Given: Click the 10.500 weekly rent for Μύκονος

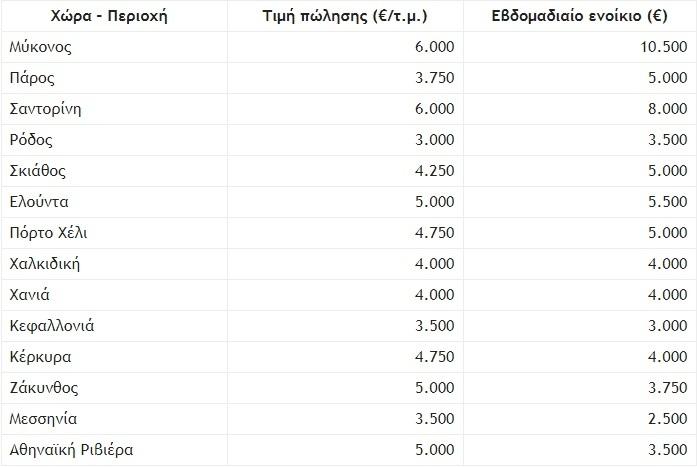Looking at the screenshot, I should coord(661,47).
